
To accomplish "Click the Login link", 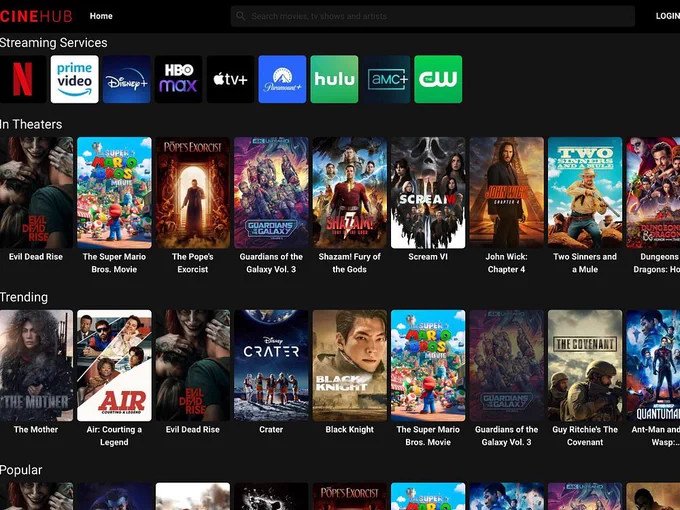I will click(x=668, y=16).
